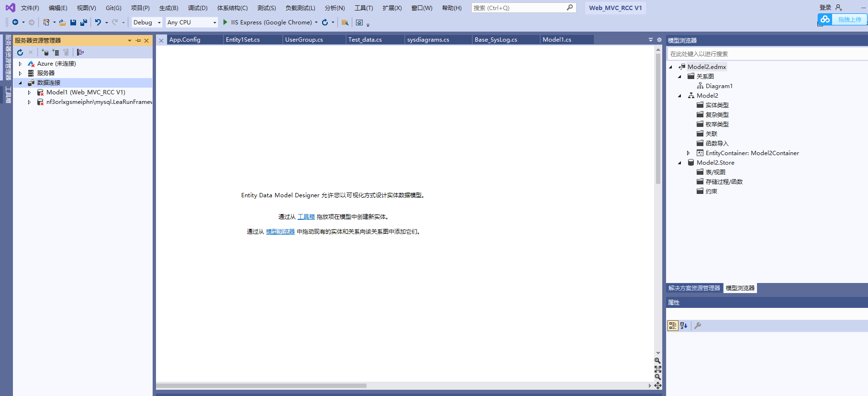Click the find in files folder icon
This screenshot has width=868, height=396.
point(345,23)
